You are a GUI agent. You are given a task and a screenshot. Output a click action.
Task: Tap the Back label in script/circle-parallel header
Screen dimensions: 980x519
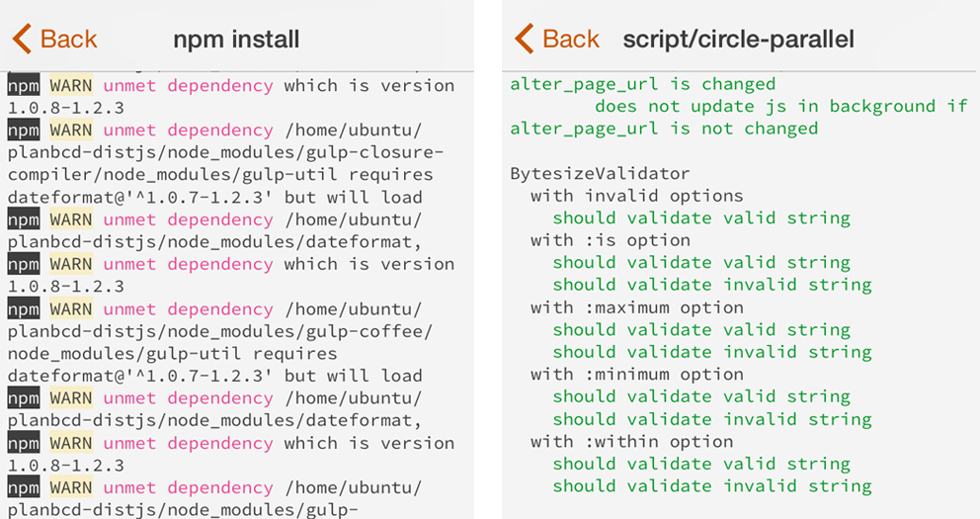click(571, 40)
